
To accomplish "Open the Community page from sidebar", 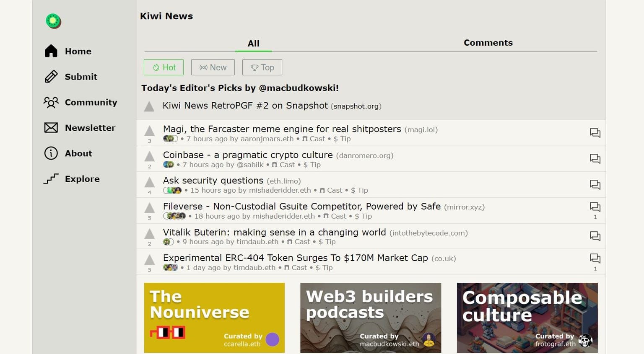I will [91, 102].
